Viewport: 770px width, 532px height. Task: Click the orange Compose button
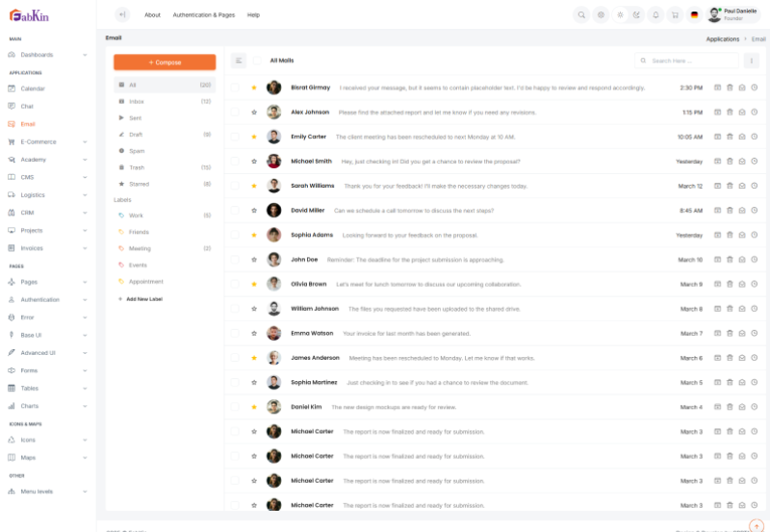pos(164,62)
